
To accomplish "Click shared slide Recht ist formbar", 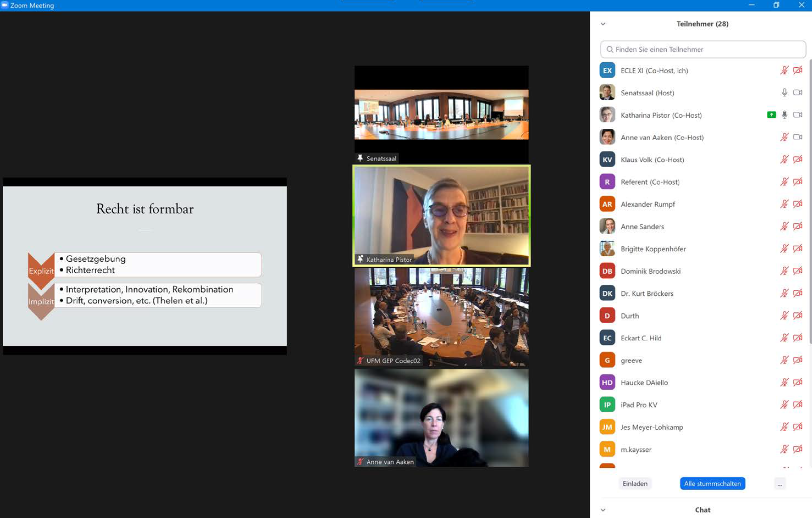I will 145,266.
